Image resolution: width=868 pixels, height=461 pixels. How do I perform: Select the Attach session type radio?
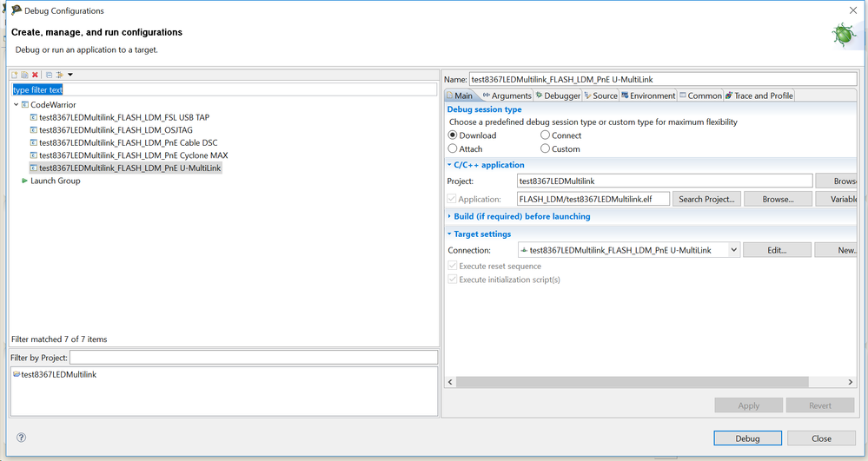pyautogui.click(x=453, y=148)
